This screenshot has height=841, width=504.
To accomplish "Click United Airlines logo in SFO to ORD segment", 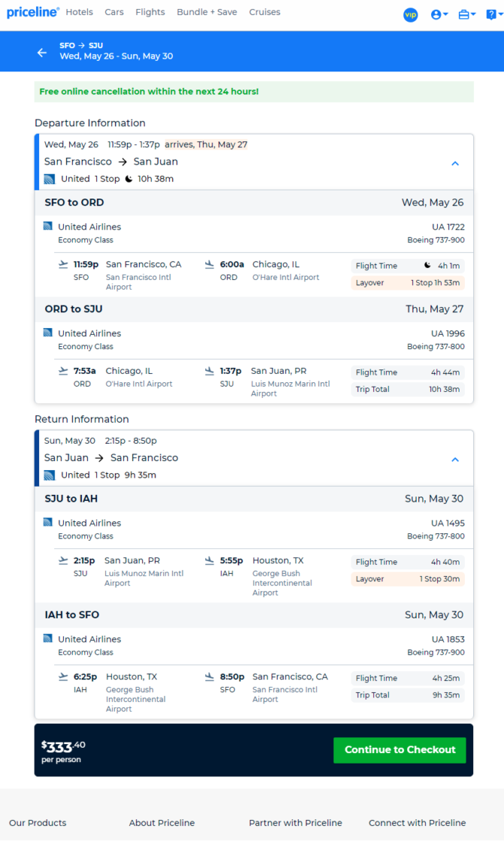I will tap(47, 226).
